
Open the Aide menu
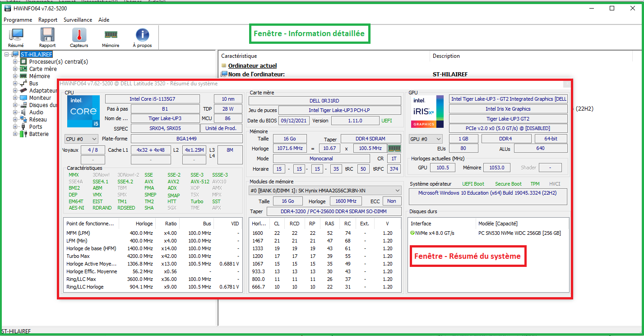pos(104,20)
